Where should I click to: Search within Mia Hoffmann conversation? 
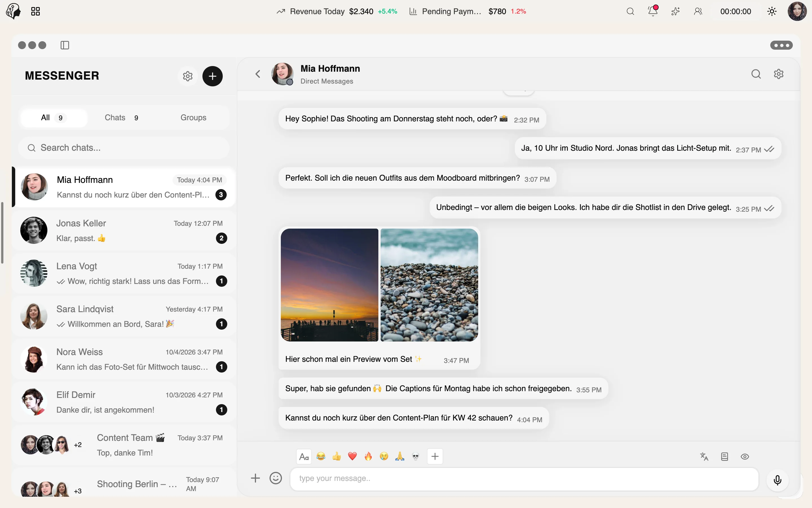[x=756, y=74]
